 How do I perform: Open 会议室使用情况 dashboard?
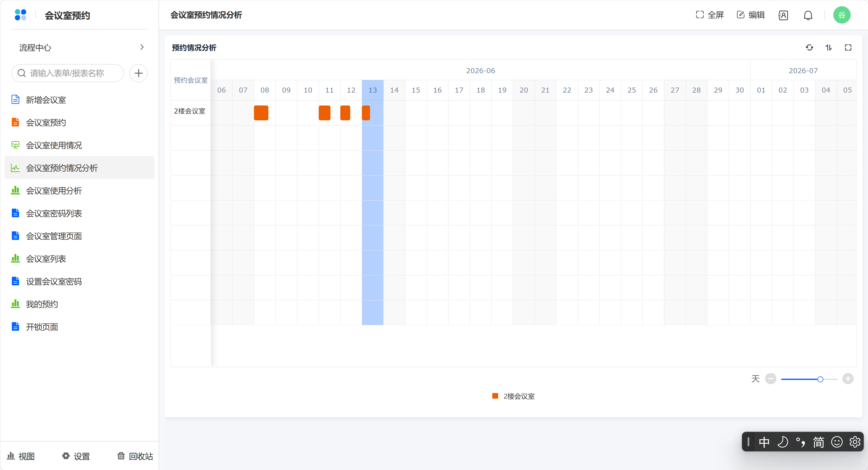click(80, 145)
